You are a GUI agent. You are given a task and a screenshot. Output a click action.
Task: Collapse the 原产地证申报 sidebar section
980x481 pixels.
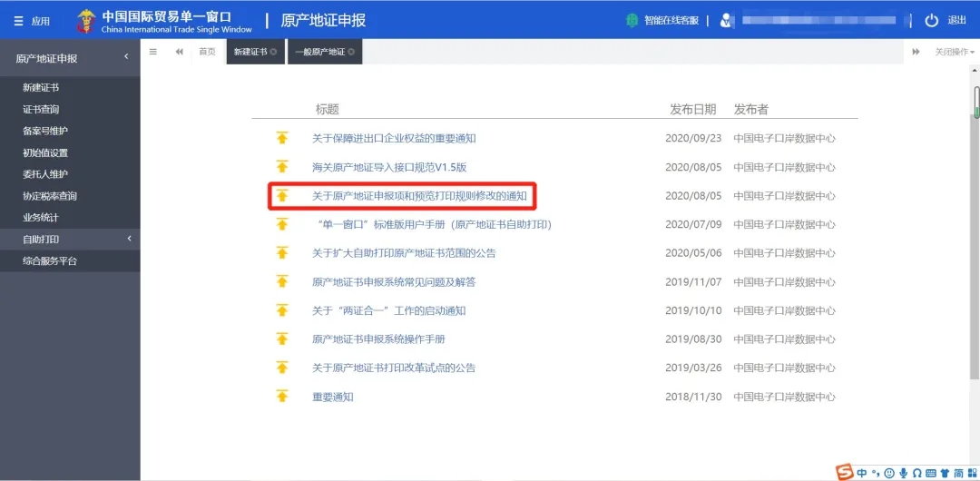[x=127, y=58]
